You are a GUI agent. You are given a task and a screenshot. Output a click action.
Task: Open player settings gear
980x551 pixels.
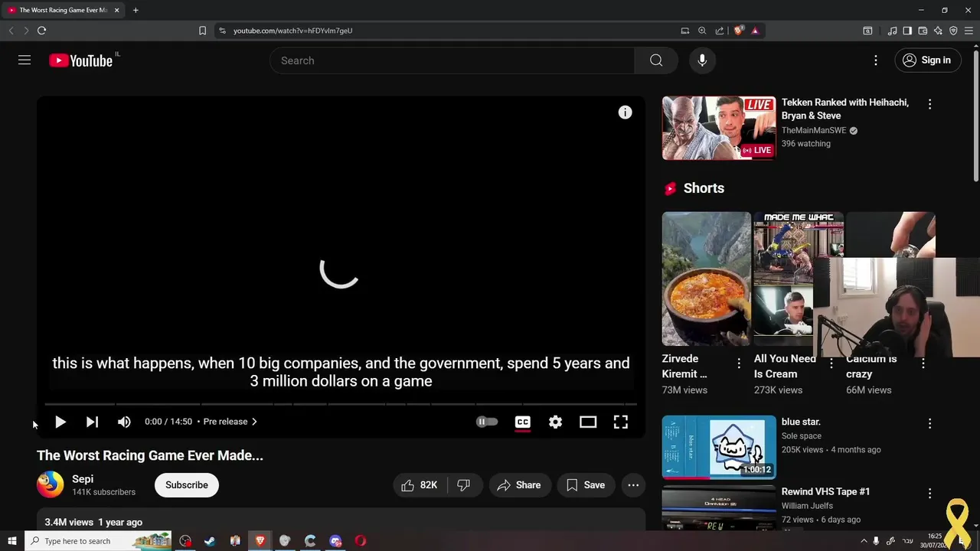tap(555, 422)
